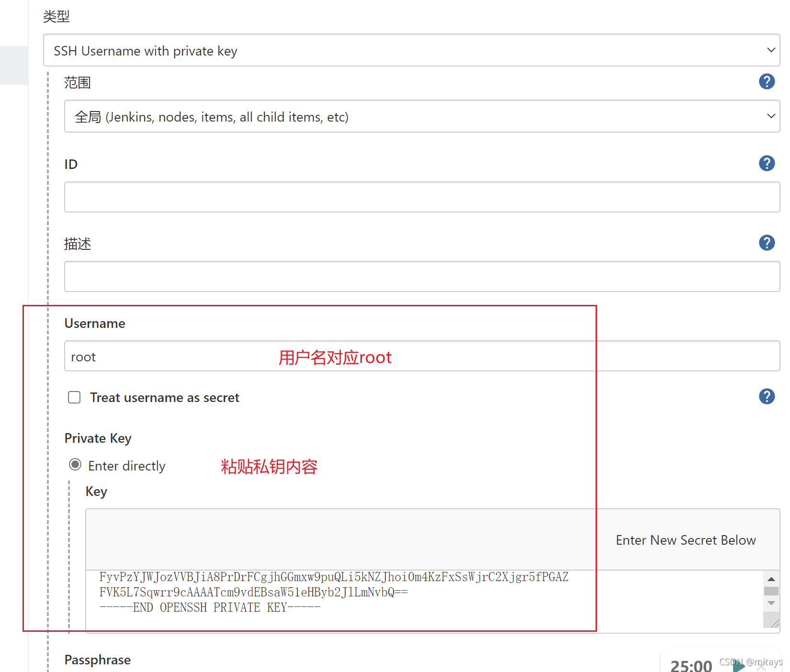Focus the ID input field
This screenshot has width=790, height=672.
pyautogui.click(x=422, y=197)
